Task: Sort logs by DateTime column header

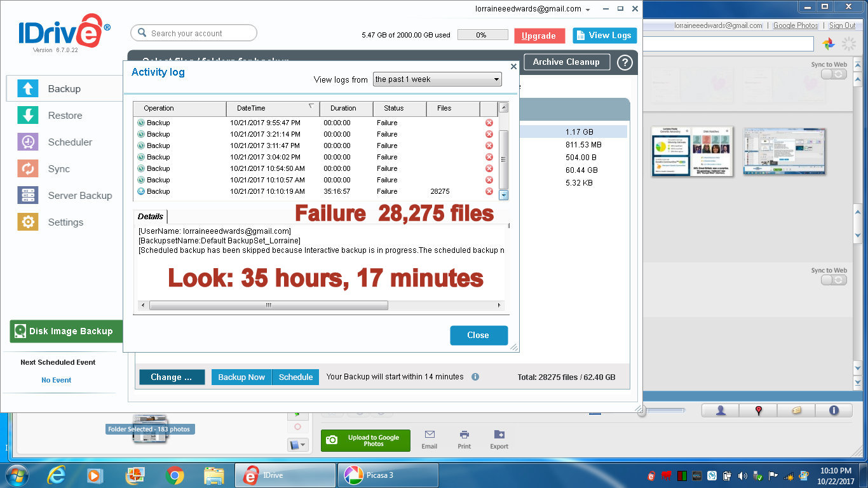Action: [x=273, y=109]
